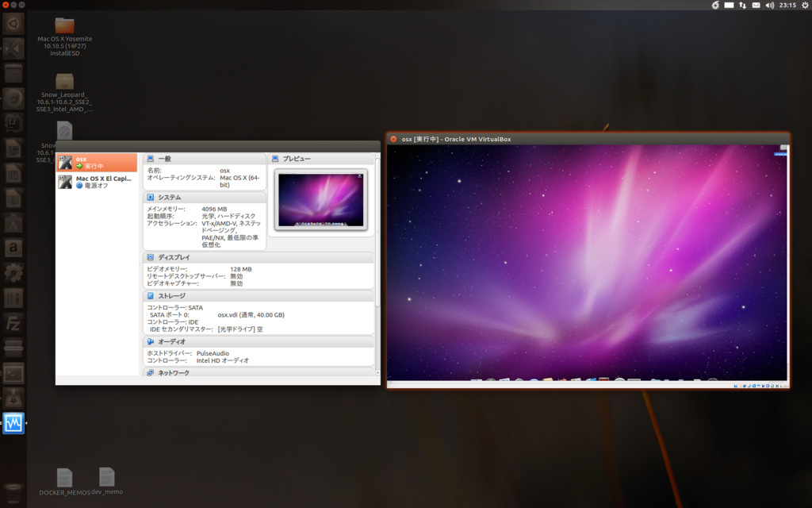
Task: Click the システム section chip icon
Action: pos(150,198)
